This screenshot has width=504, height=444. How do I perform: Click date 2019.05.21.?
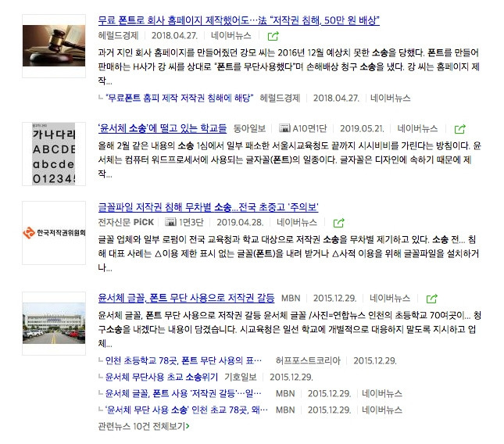[362, 129]
